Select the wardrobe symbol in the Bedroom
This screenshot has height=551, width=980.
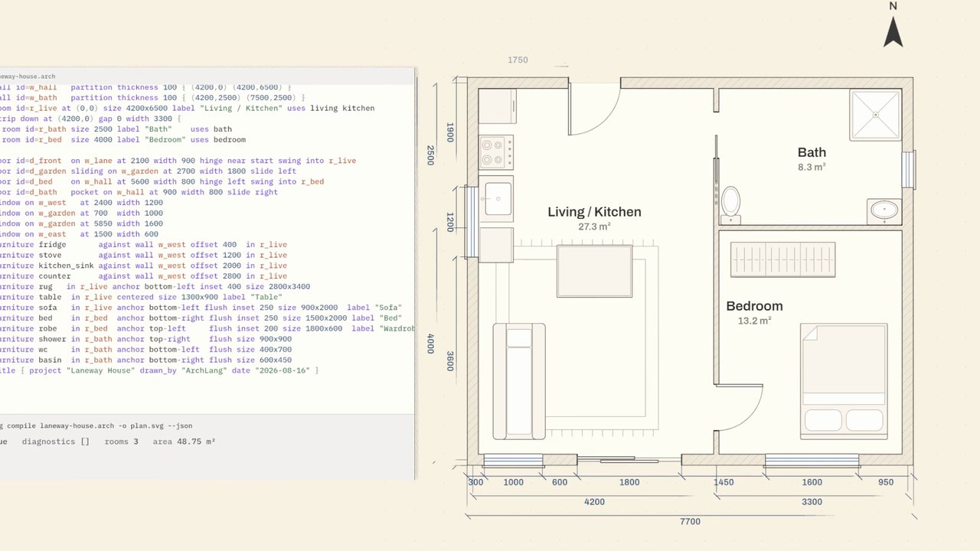pos(782,260)
